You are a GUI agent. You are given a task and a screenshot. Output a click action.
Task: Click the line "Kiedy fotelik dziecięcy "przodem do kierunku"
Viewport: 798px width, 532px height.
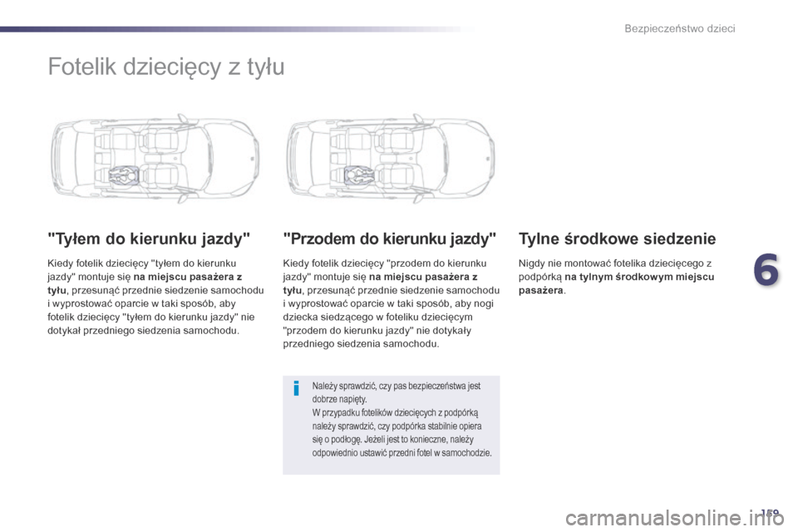[x=385, y=264]
